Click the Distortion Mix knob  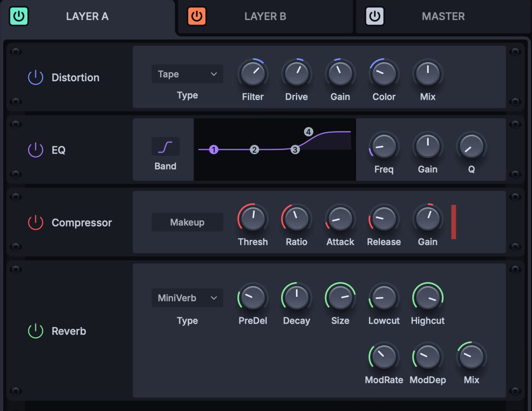[428, 74]
